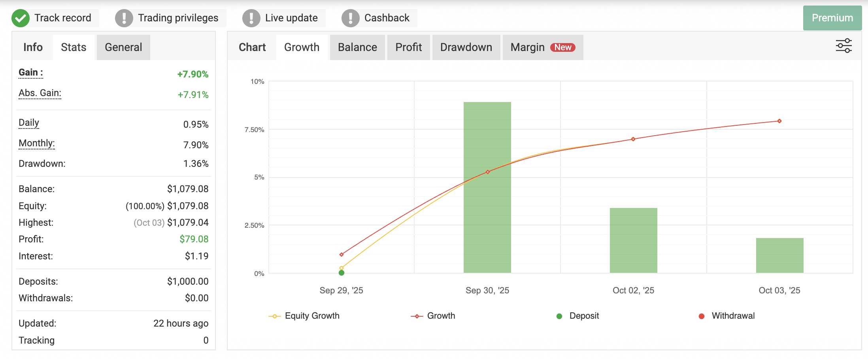
Task: Click the New badge on Margin tab
Action: [562, 47]
